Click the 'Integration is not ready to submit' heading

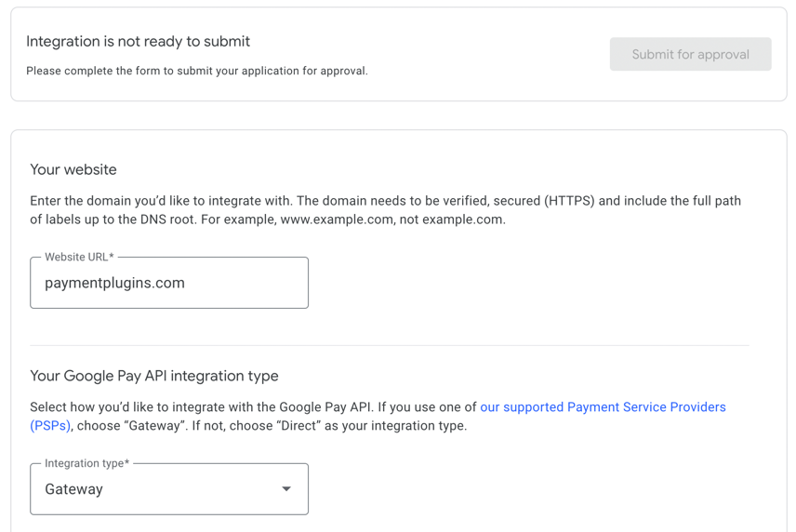(138, 41)
